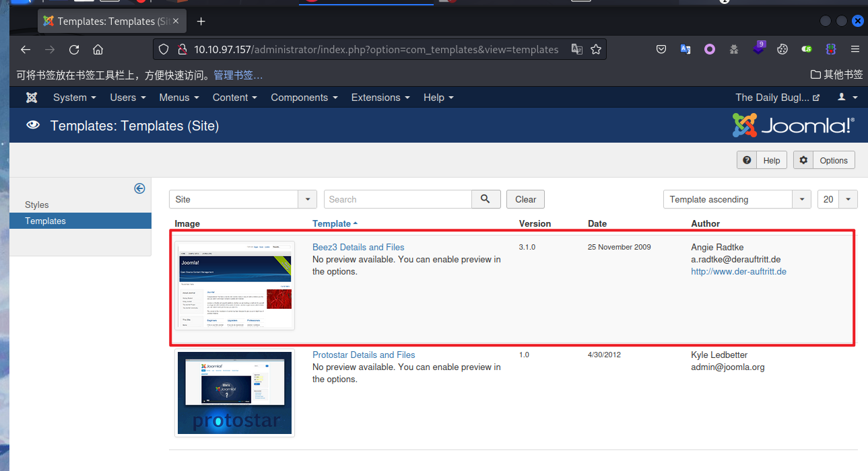
Task: Reload the current page
Action: tap(74, 49)
